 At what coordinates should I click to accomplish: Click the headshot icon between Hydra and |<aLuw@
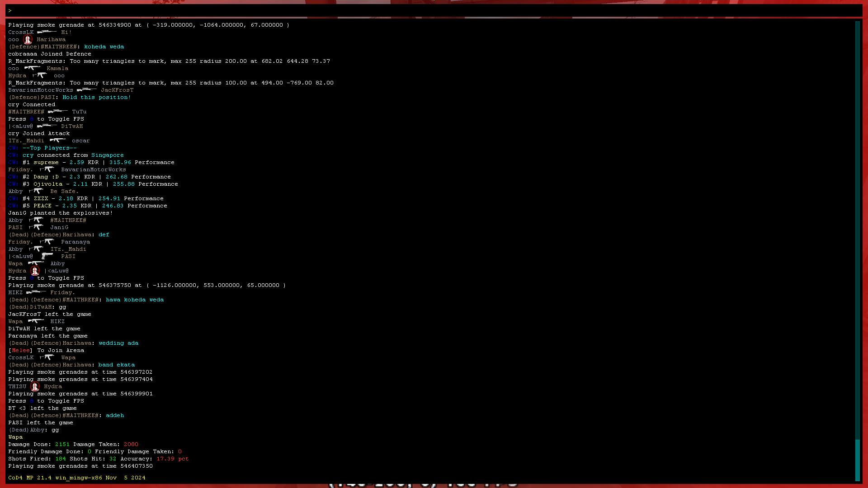pos(35,271)
